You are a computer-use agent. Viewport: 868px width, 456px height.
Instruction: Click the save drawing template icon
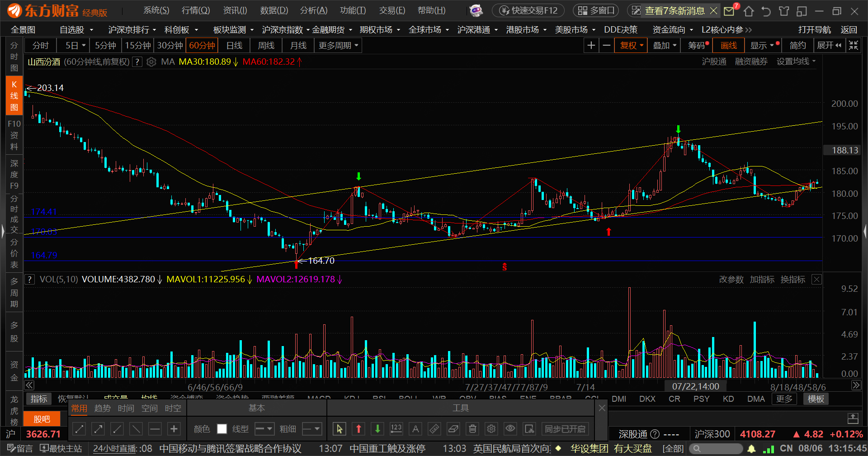(529, 428)
